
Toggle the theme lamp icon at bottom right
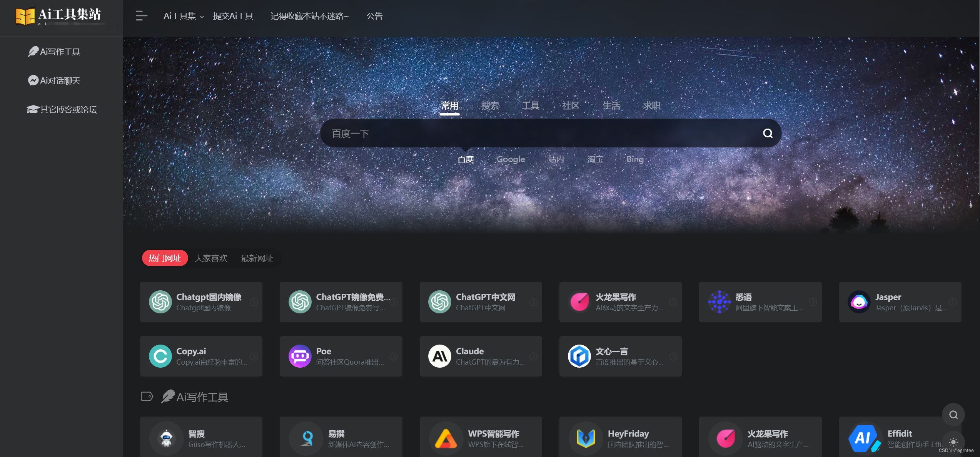pos(953,442)
